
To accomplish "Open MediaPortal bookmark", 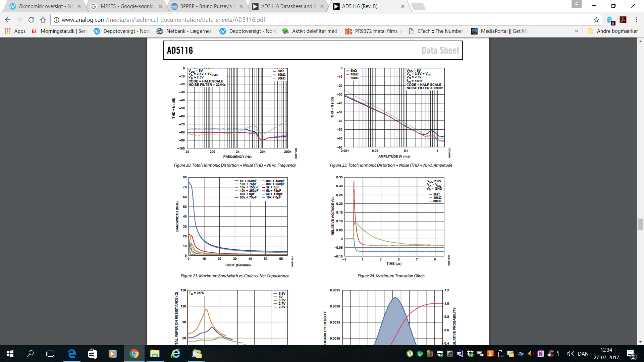I will pos(499,31).
